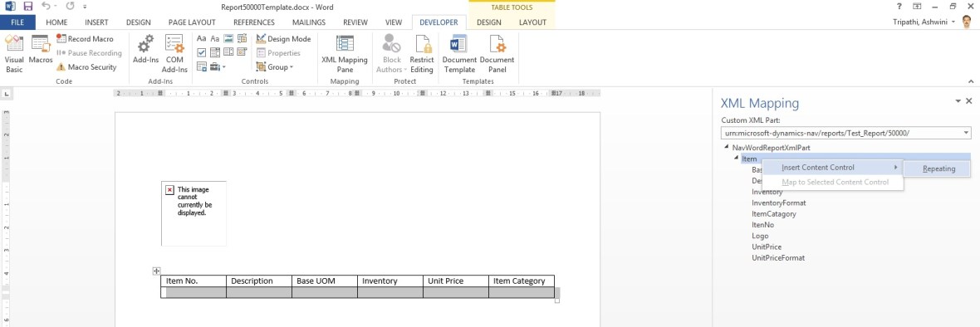Open Document Panel
980x327 pixels.
[497, 54]
